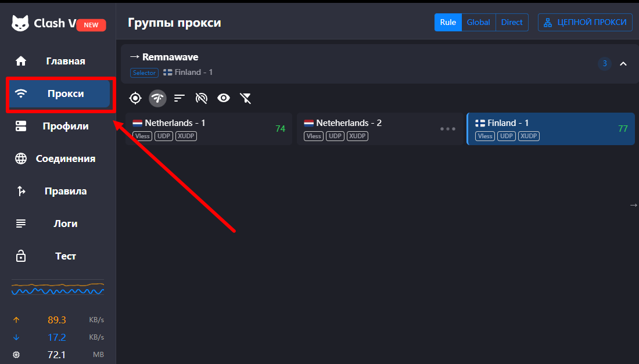Click delay value 74 on Netherlands - 1
This screenshot has width=639, height=364.
pyautogui.click(x=281, y=129)
